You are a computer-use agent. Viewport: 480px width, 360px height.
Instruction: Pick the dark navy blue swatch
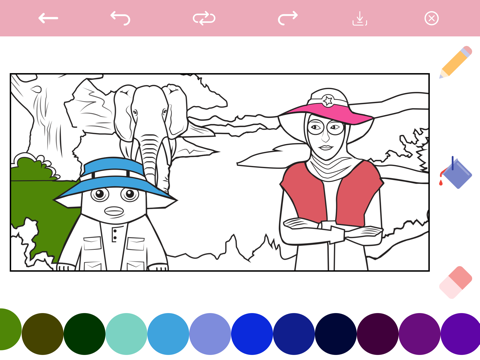(294, 334)
